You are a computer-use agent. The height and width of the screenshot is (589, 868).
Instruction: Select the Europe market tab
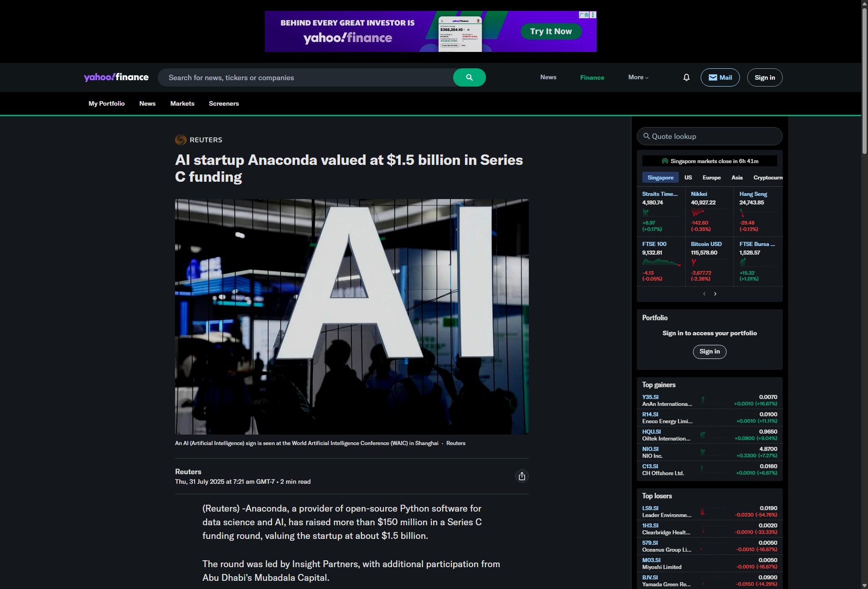tap(712, 178)
